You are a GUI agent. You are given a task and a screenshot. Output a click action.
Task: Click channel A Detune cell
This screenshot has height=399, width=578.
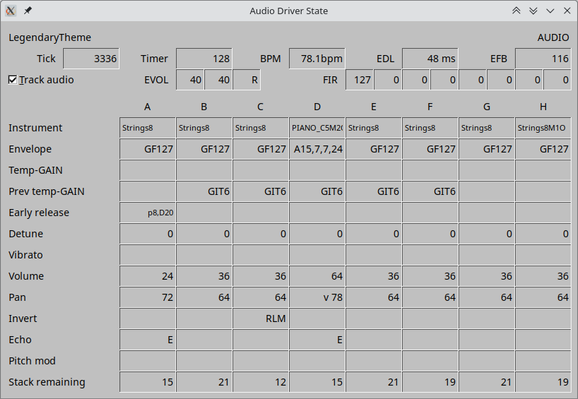click(147, 234)
